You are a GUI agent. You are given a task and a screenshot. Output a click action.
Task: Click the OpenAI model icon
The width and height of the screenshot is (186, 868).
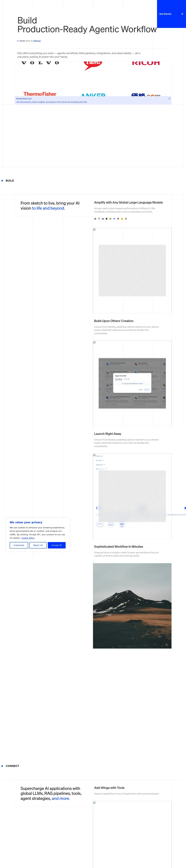pos(95,219)
